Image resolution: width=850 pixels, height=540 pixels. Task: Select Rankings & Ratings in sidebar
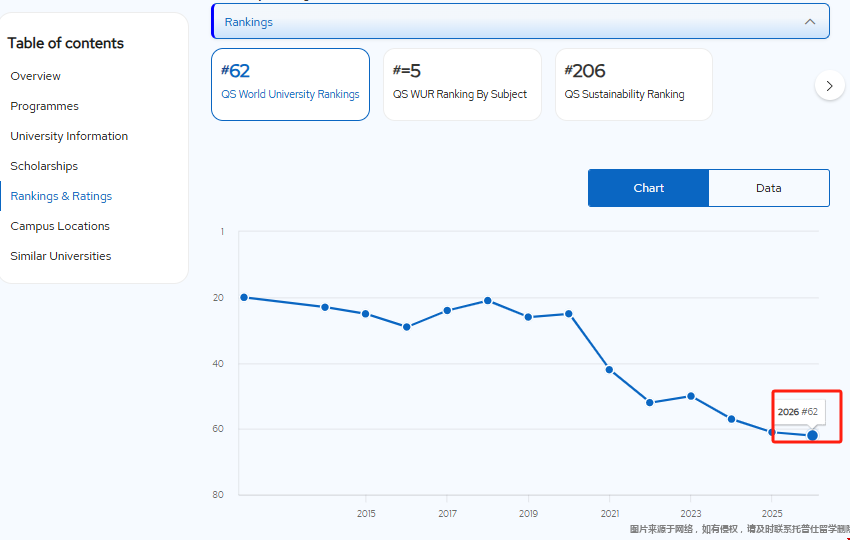coord(61,196)
